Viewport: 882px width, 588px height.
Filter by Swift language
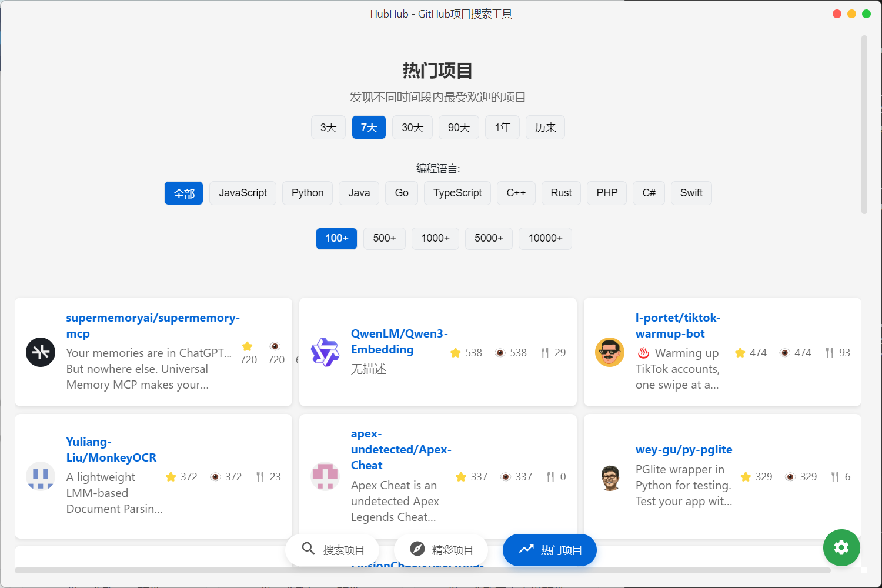pos(691,193)
